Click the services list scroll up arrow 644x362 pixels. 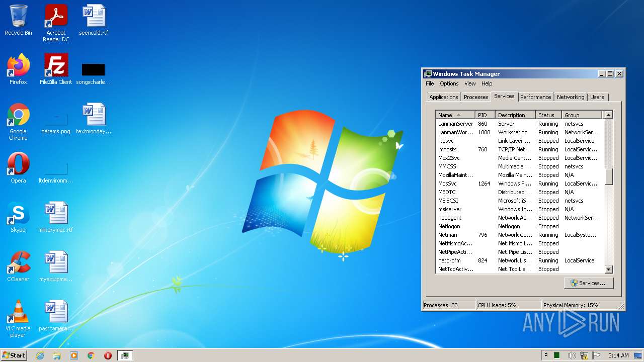click(x=608, y=115)
